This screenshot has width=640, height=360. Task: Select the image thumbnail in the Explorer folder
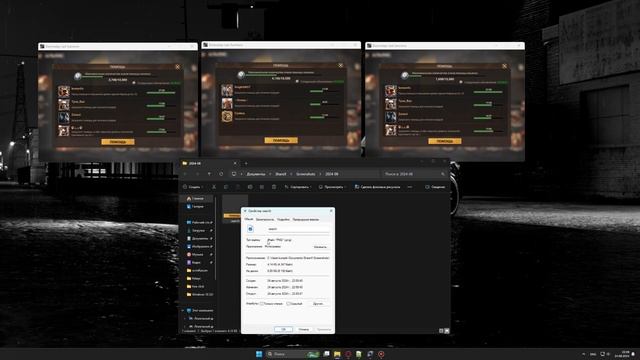235,209
